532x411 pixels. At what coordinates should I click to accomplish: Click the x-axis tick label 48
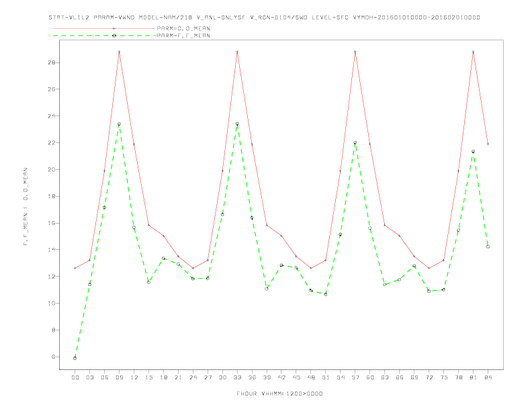pos(311,377)
